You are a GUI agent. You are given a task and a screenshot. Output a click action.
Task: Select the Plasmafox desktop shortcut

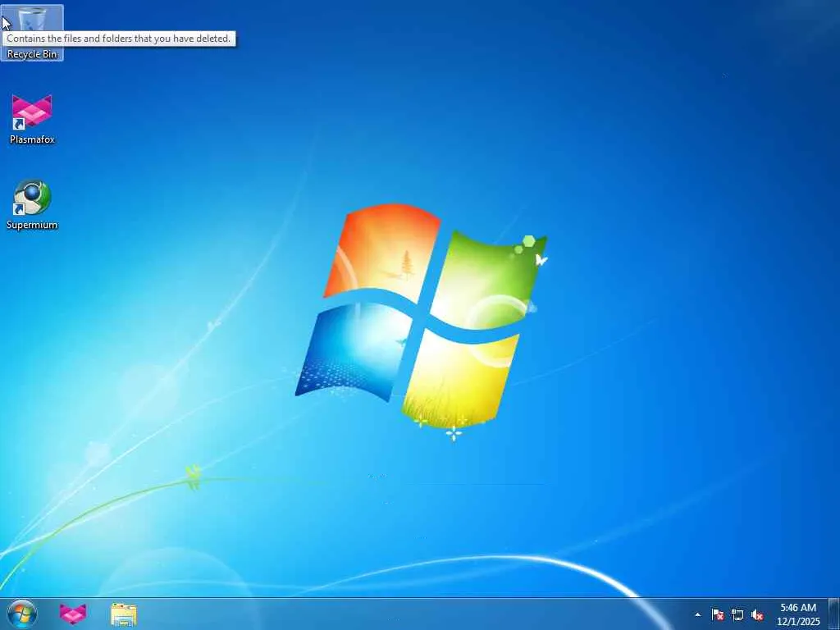[32, 120]
